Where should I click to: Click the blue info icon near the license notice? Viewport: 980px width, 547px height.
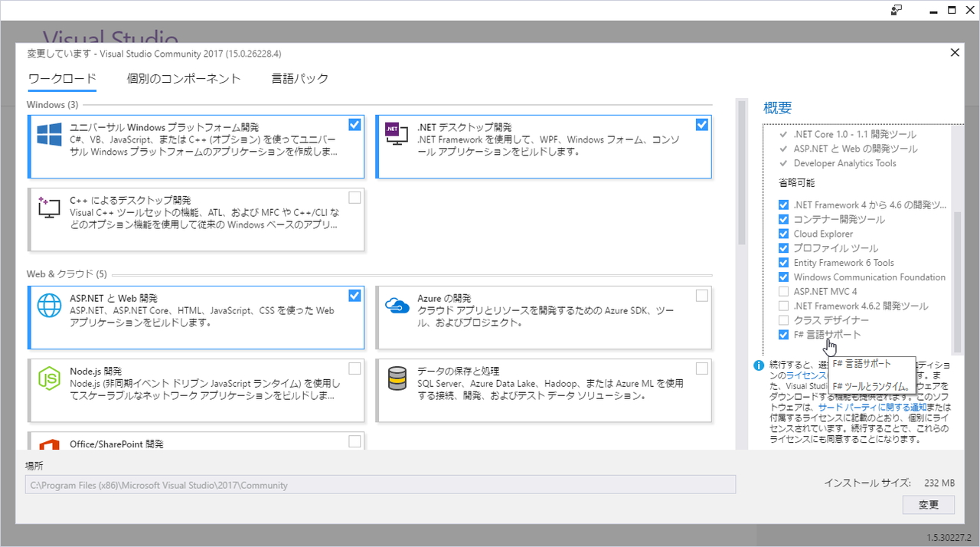[758, 365]
